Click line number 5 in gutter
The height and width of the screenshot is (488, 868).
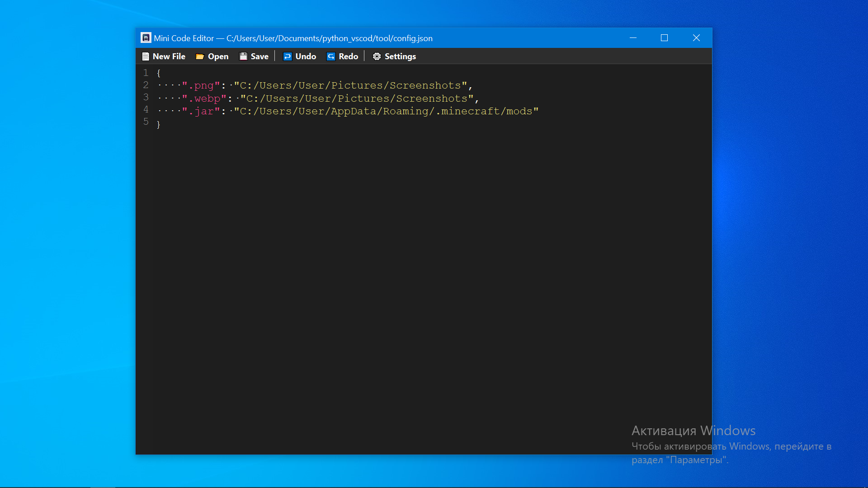(x=146, y=122)
